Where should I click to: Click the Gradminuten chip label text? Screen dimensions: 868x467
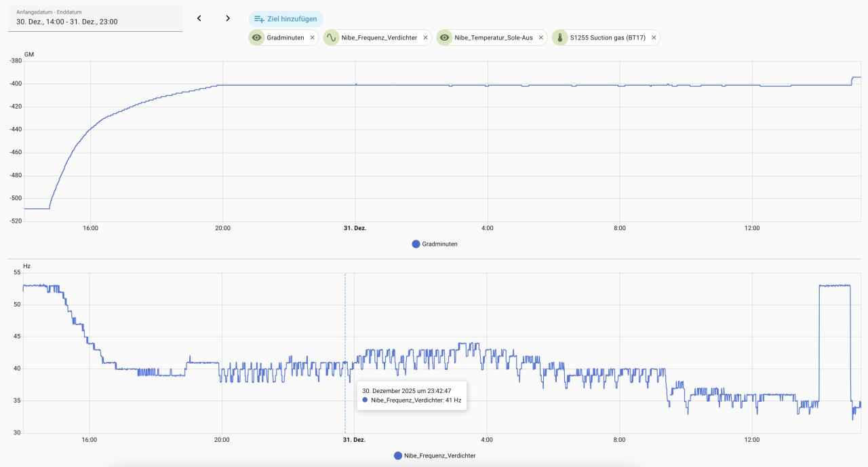(x=285, y=38)
